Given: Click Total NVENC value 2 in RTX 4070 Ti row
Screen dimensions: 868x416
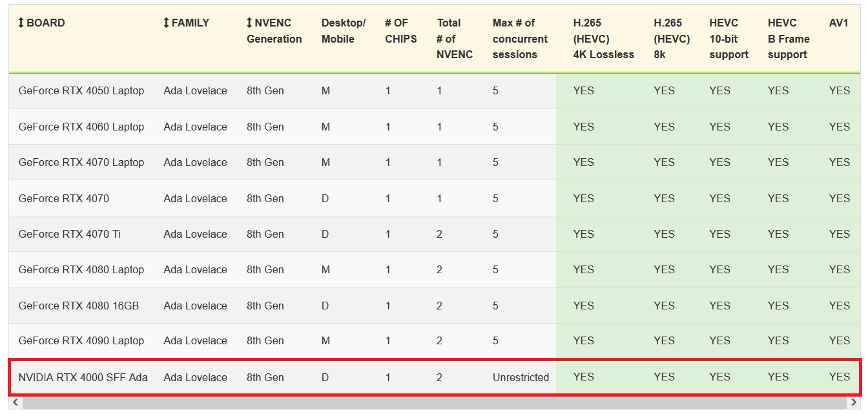Looking at the screenshot, I should (x=440, y=234).
